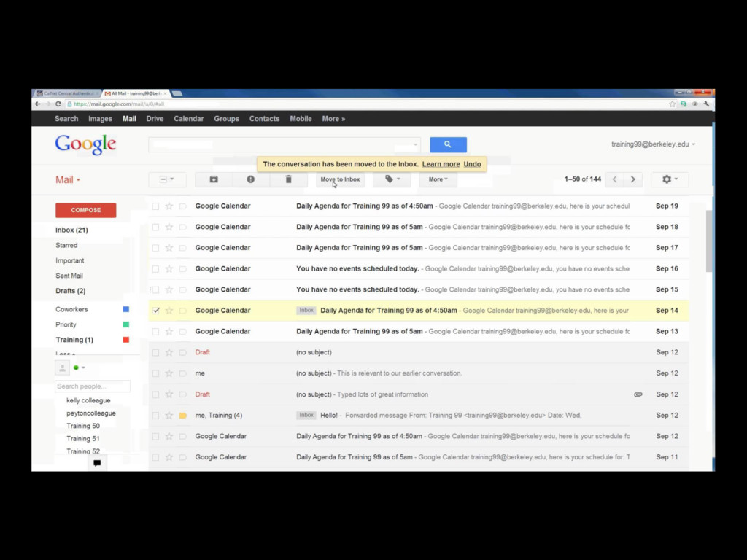Check the Sep 13 email checkbox
747x560 pixels.
tap(156, 332)
